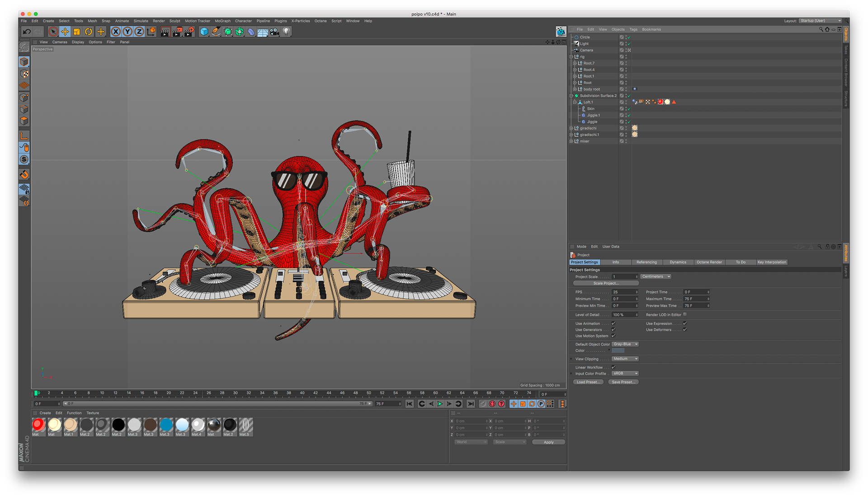
Task: Click the Undo arrow icon
Action: [27, 32]
